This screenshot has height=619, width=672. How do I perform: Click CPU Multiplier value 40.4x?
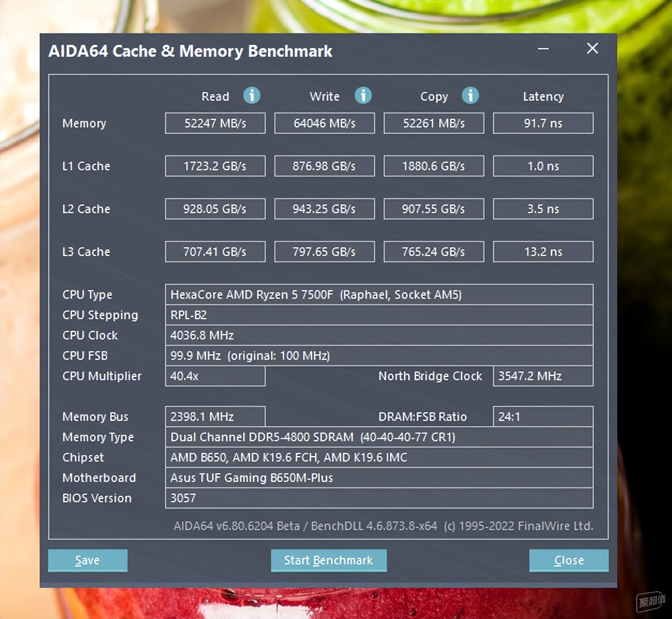click(215, 376)
